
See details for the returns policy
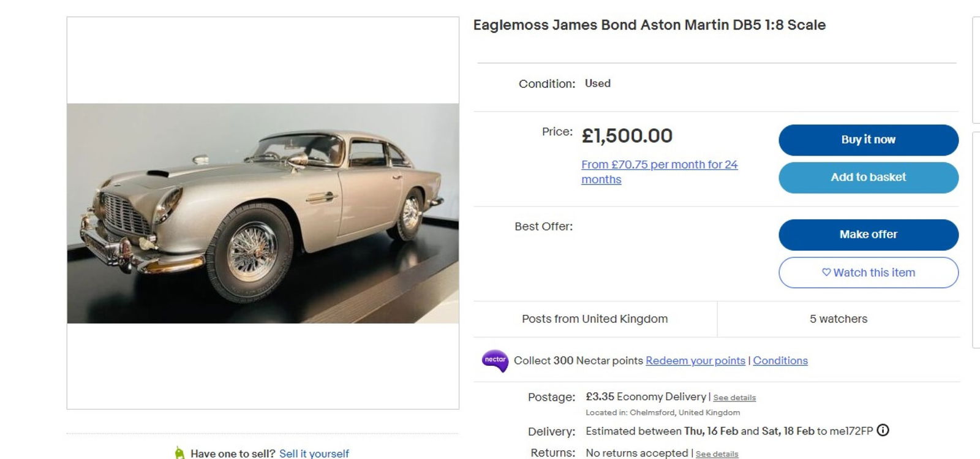717,454
